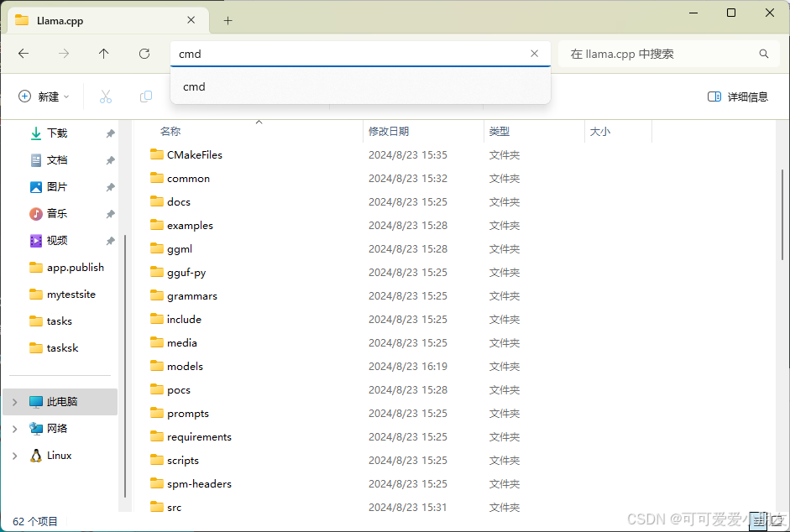Expand 此电脑 (This PC) tree node
790x532 pixels.
[14, 402]
